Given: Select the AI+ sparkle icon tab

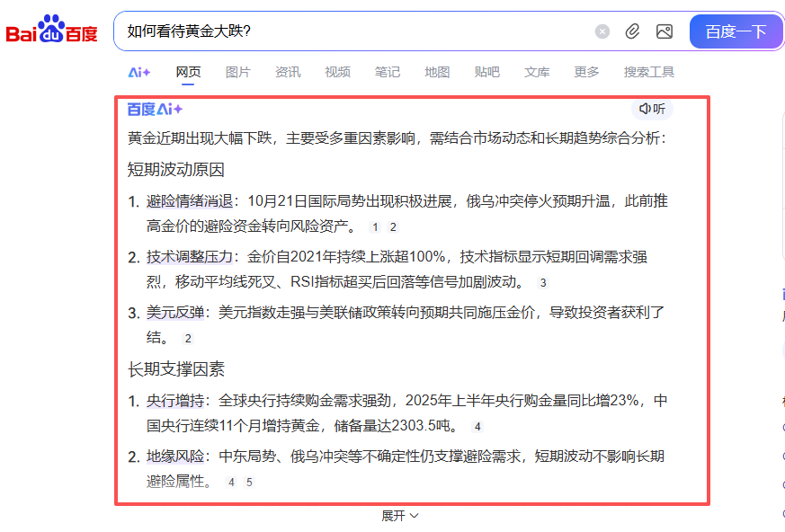Looking at the screenshot, I should point(139,72).
